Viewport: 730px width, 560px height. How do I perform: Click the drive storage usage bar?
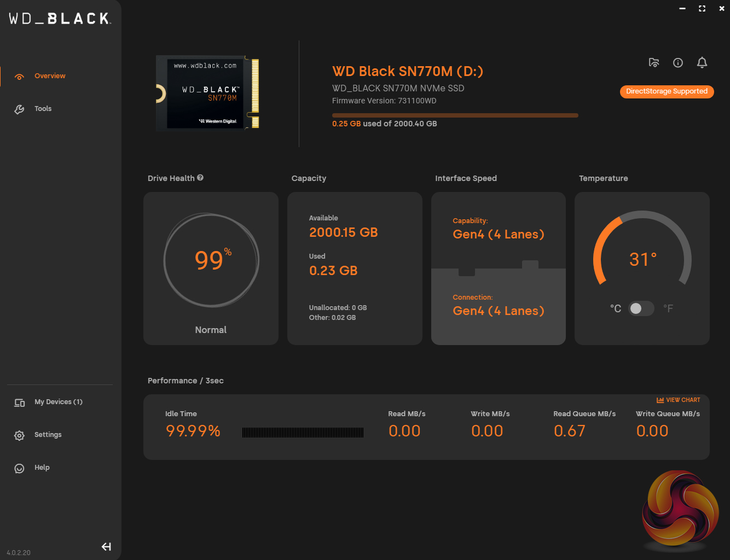pyautogui.click(x=455, y=115)
